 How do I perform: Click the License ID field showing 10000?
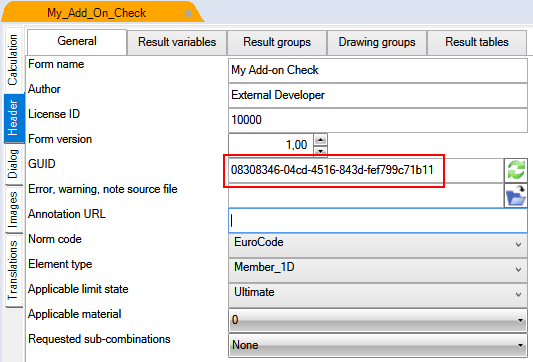378,120
